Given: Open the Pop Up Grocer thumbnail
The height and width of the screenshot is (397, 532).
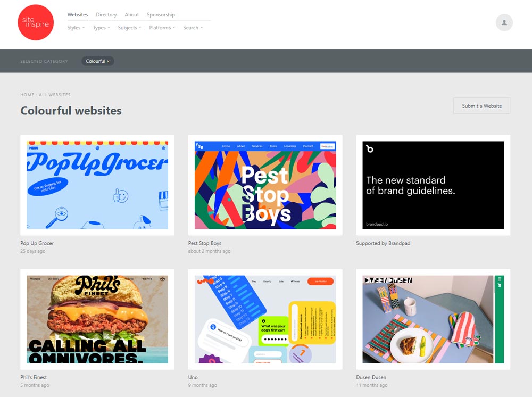Looking at the screenshot, I should click(97, 185).
